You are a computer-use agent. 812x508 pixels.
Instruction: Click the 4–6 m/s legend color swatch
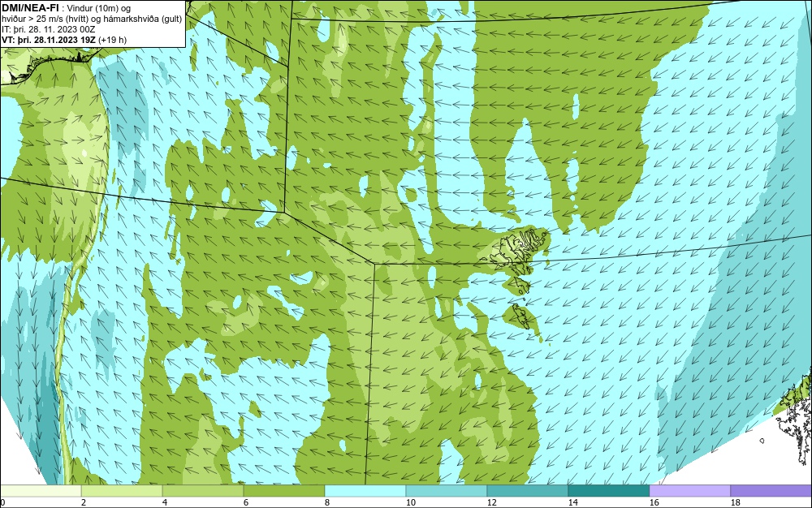point(203,490)
